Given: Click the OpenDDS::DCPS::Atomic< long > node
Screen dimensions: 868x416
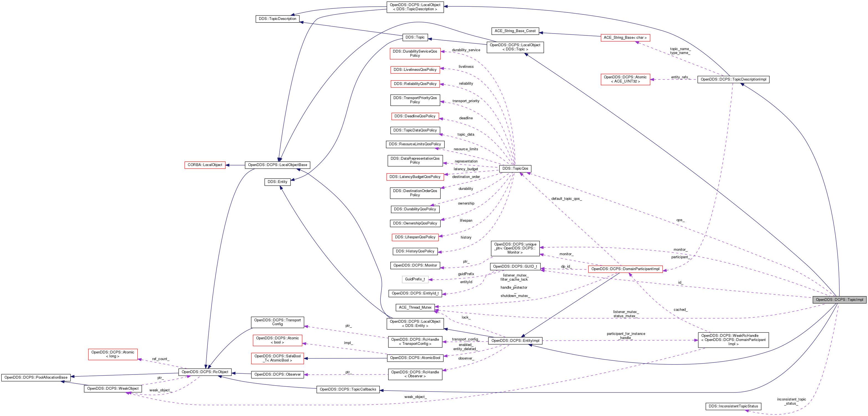Looking at the screenshot, I should tap(113, 354).
